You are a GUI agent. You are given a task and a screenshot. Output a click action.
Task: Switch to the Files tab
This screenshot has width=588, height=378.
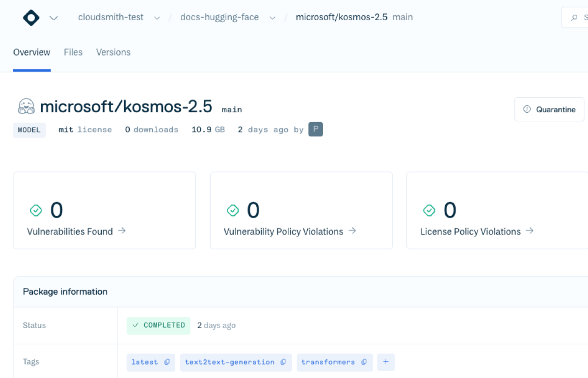click(73, 52)
